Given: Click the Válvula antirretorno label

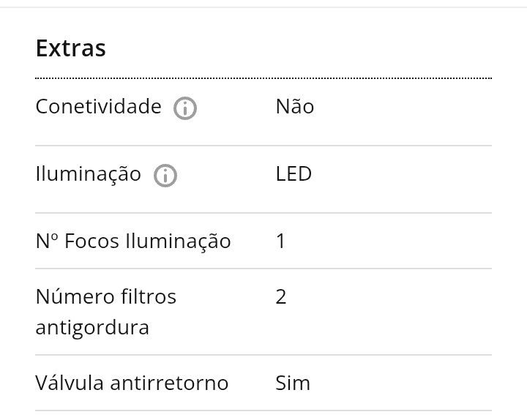Looking at the screenshot, I should (132, 383).
